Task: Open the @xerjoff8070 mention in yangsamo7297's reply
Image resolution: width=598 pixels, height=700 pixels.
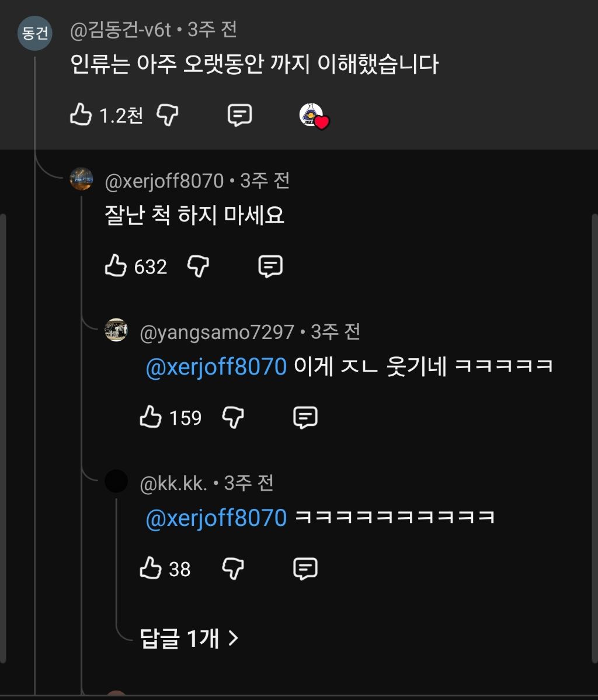Action: (x=216, y=367)
